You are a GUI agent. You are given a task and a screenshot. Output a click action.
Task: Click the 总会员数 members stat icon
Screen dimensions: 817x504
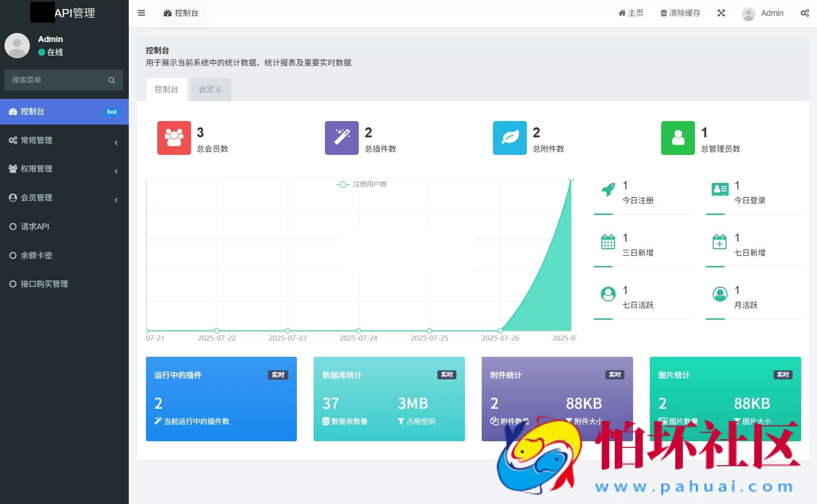point(174,138)
